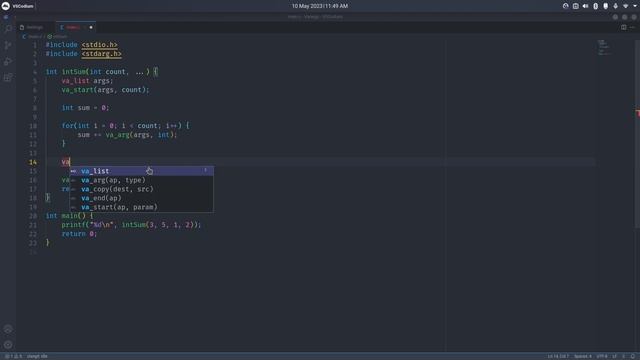Screen dimensions: 640x360
Task: Click line number 14 in gutter
Action: point(33,162)
